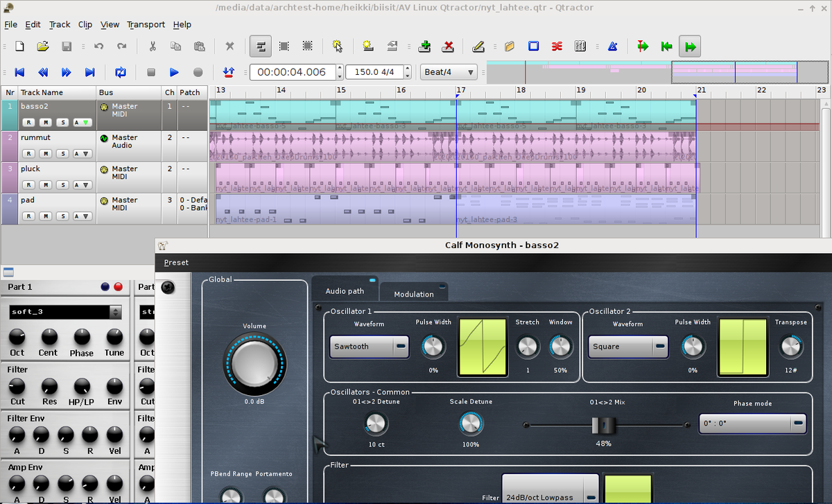Click the red Remove Track icon

pyautogui.click(x=448, y=46)
